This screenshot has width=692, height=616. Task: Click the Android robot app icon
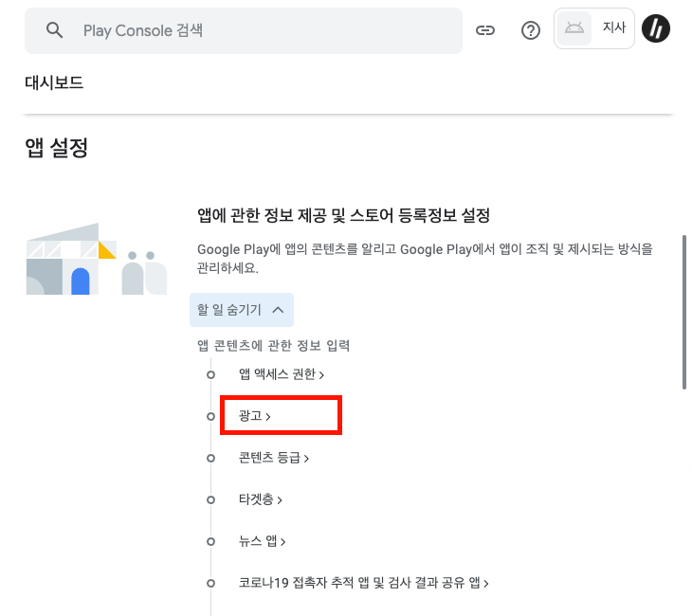[574, 28]
